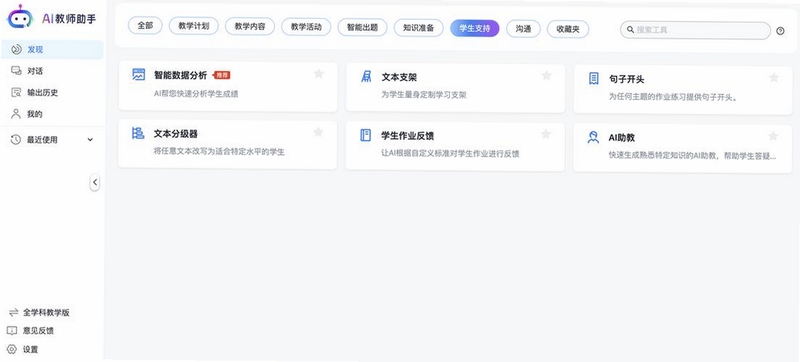The image size is (800, 362).
Task: Open the 句子开头 tool card
Action: (683, 89)
